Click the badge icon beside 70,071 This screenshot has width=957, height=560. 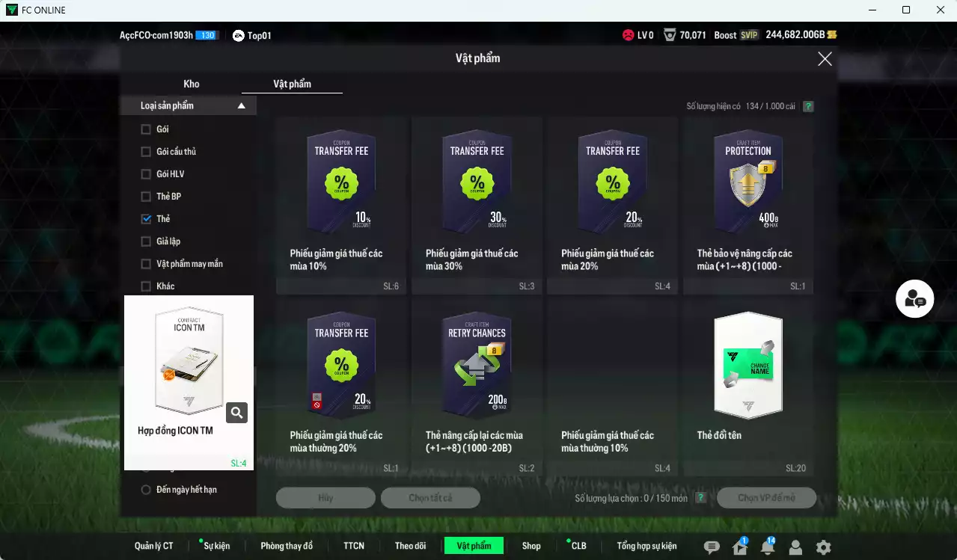tap(670, 35)
